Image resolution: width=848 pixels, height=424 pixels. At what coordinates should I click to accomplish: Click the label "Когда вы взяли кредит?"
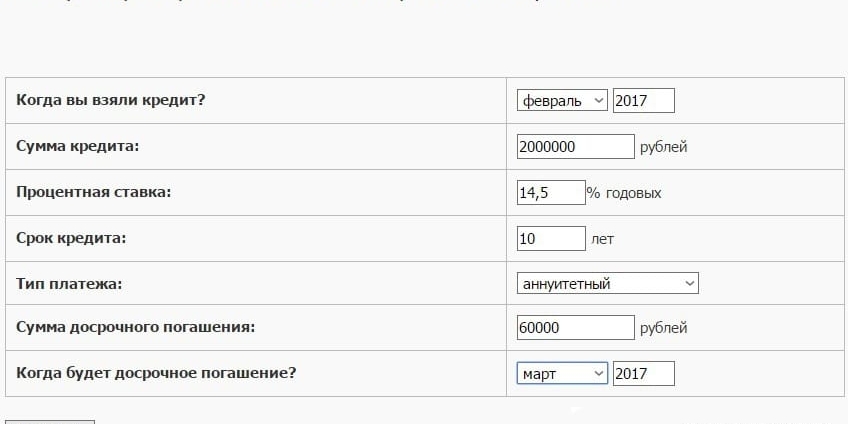[x=111, y=100]
